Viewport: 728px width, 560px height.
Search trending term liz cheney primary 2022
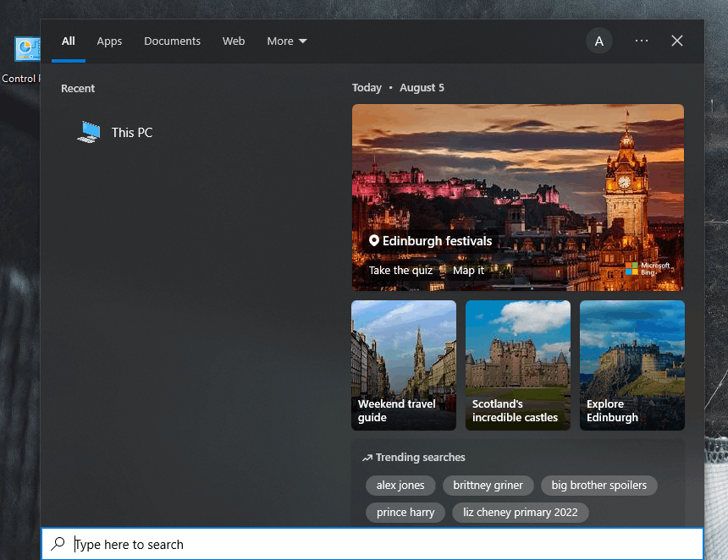point(521,513)
